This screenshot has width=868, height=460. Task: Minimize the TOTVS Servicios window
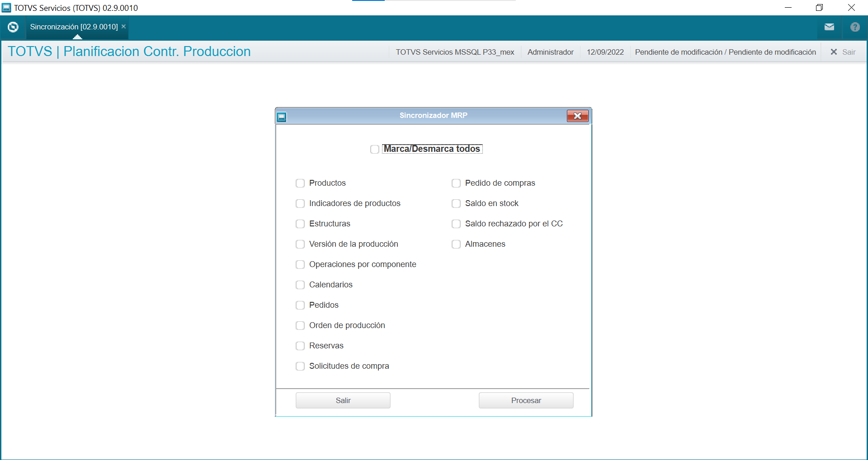tap(788, 8)
